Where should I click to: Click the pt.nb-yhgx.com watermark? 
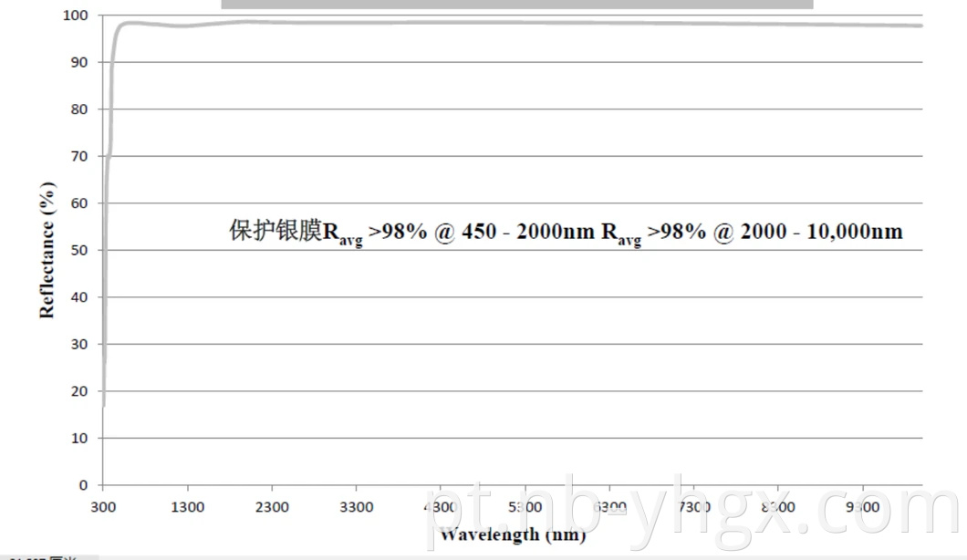point(691,509)
